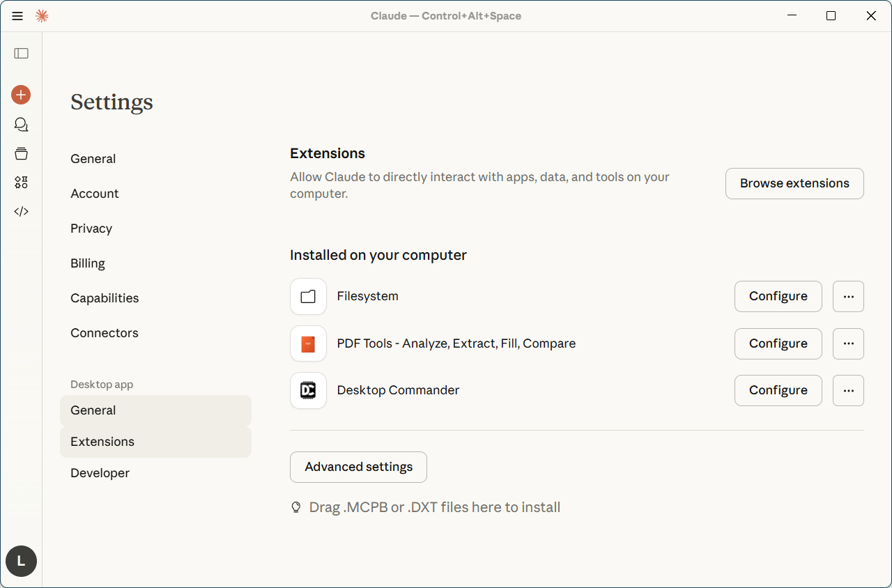Viewport: 892px width, 588px height.
Task: Open the PDF Tools three-dot menu
Action: (848, 343)
